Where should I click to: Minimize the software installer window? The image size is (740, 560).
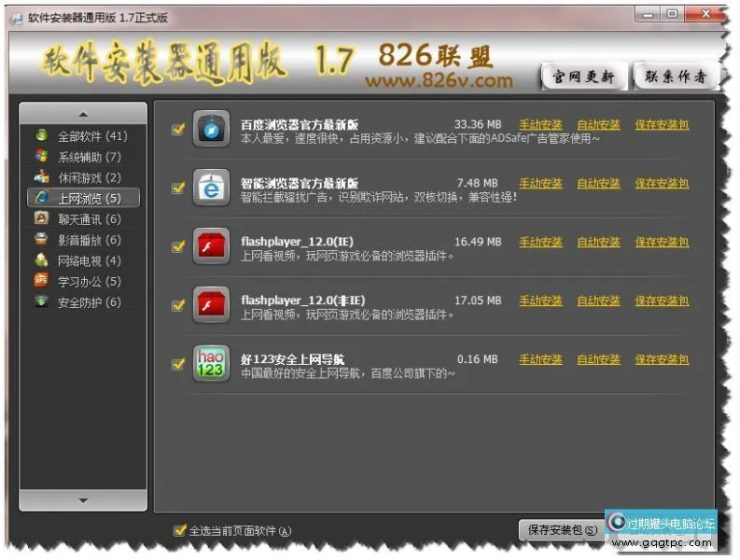tap(648, 14)
